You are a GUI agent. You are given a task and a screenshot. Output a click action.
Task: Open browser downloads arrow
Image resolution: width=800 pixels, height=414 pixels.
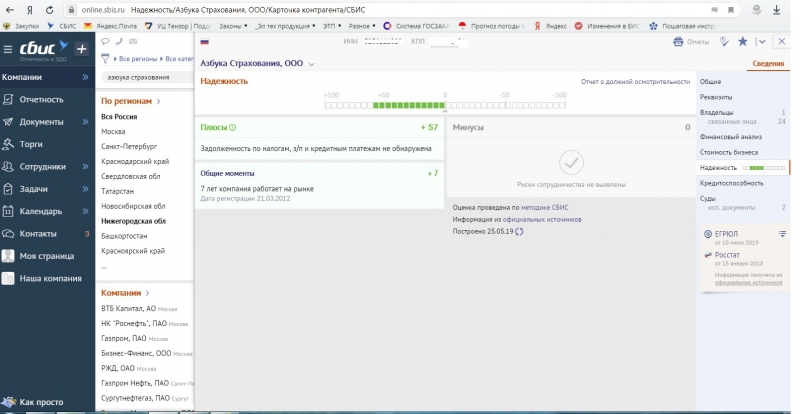click(x=777, y=10)
